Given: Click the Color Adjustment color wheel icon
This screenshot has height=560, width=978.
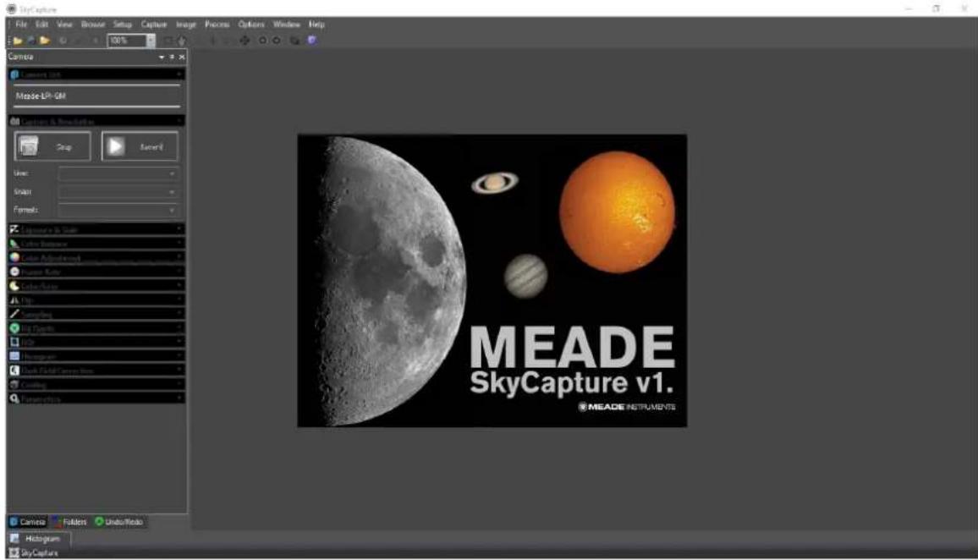Looking at the screenshot, I should tap(14, 257).
